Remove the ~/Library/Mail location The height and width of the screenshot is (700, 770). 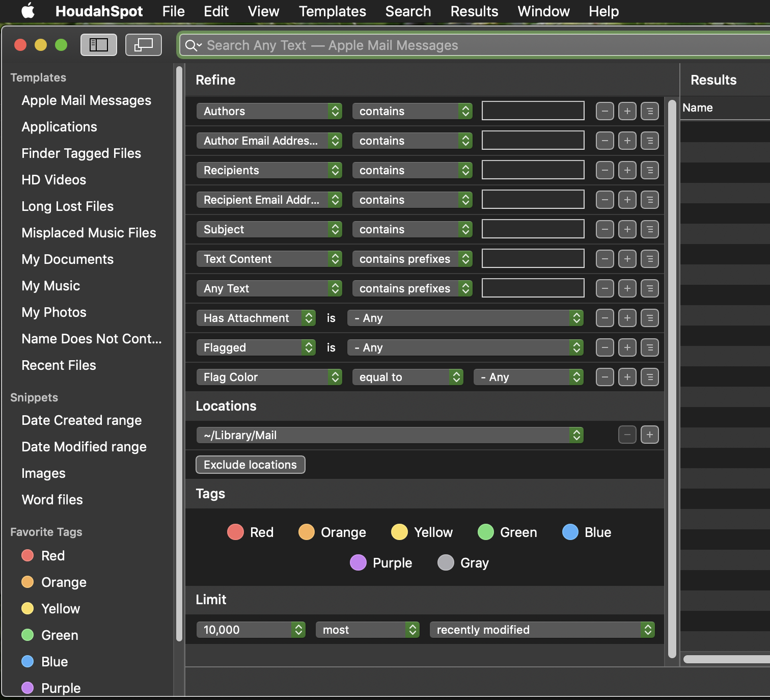pyautogui.click(x=627, y=435)
